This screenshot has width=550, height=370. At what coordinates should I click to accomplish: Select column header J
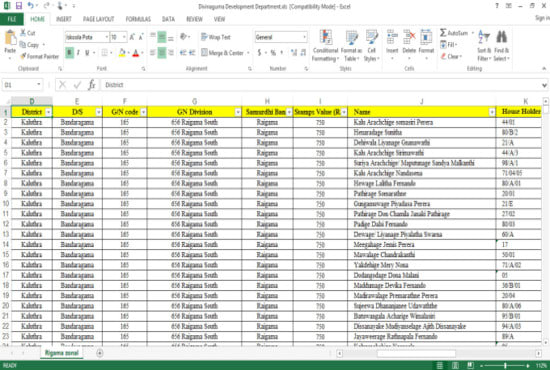(422, 101)
